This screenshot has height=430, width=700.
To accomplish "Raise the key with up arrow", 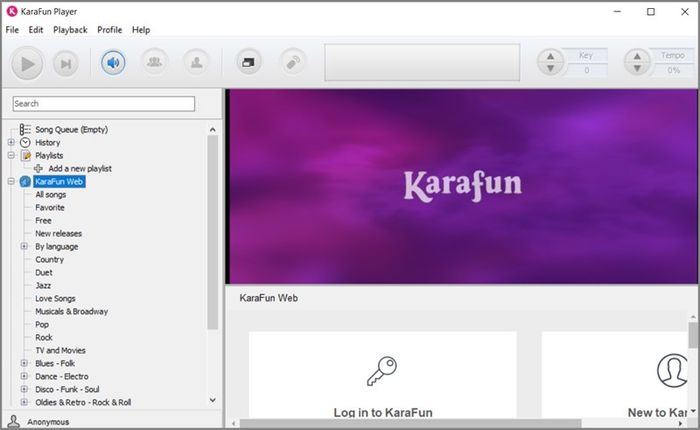I will pos(550,56).
